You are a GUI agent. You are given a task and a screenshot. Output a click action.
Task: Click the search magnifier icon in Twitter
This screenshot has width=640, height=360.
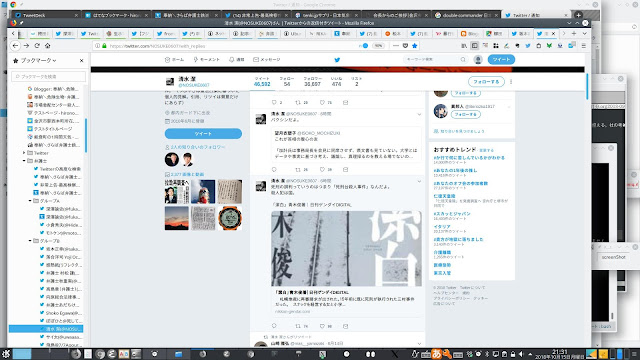(463, 60)
